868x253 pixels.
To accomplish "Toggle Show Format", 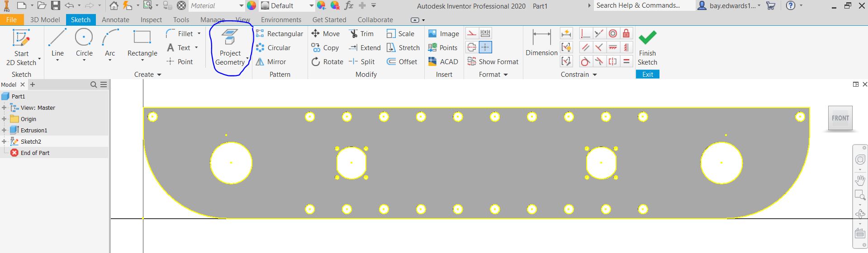I will (493, 62).
